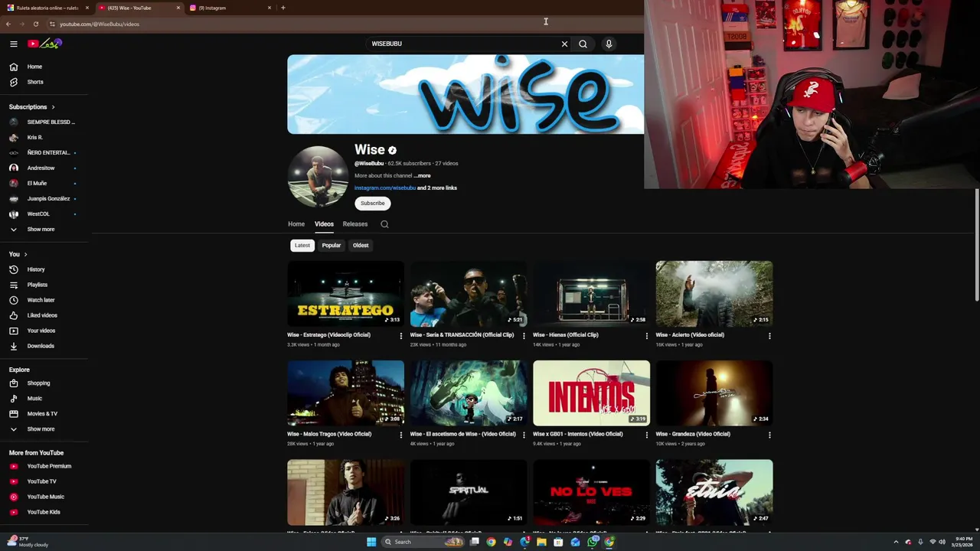Screen dimensions: 980x551
Task: Go back in the browser
Action: 8,24
